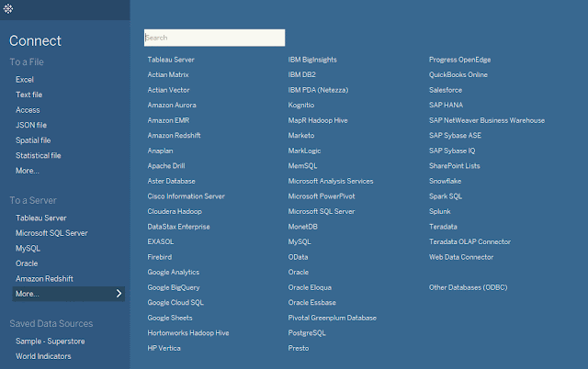Connect to HP Vertica
The image size is (588, 369).
[x=164, y=348]
